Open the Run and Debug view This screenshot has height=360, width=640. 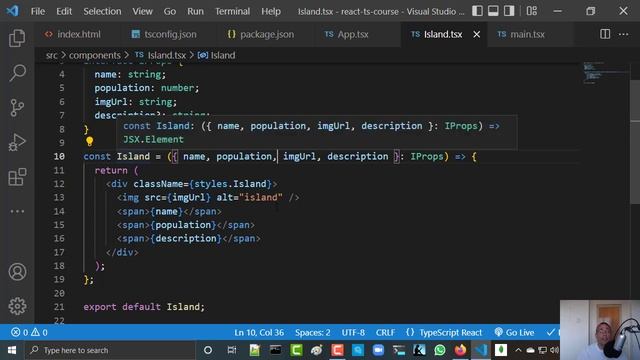point(17,142)
